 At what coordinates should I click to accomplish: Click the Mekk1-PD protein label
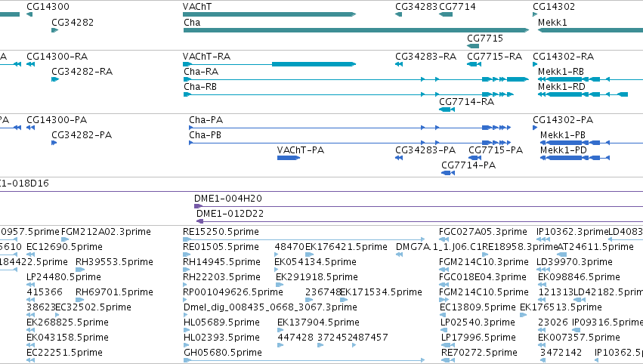click(x=564, y=150)
